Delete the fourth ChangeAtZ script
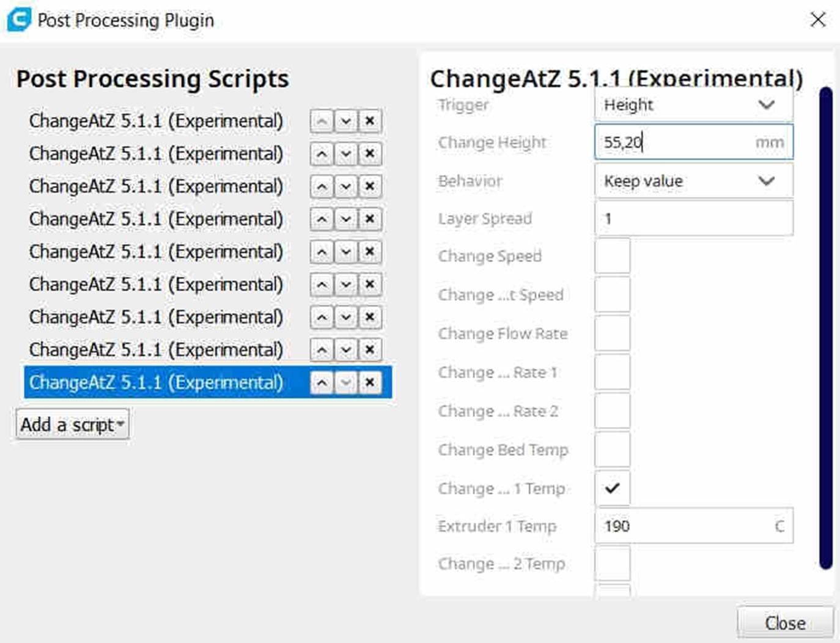 click(x=369, y=219)
